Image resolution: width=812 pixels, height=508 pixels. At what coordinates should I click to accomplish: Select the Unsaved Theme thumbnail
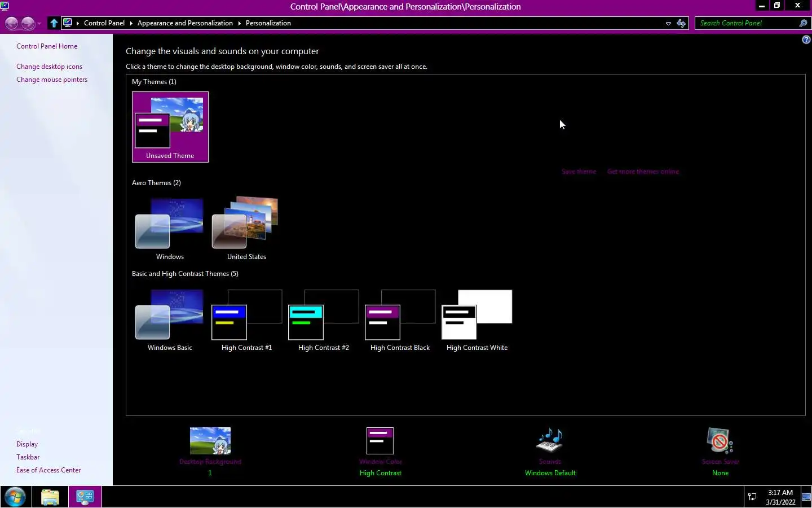coord(170,127)
